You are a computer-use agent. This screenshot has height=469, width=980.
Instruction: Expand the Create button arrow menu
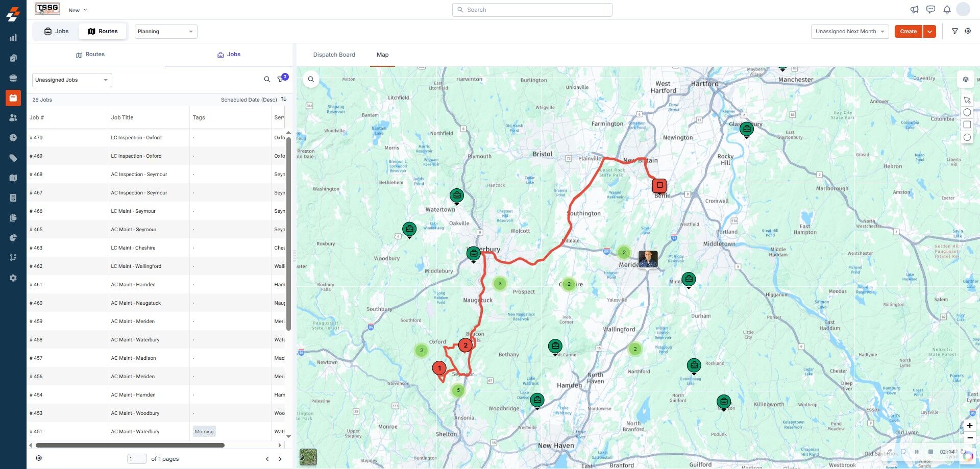[x=930, y=32]
